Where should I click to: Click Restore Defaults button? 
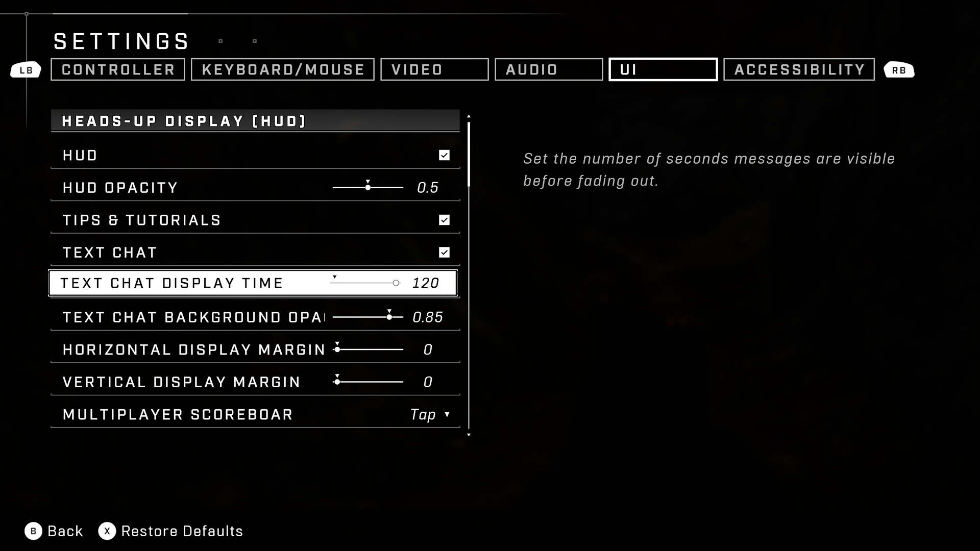(171, 531)
